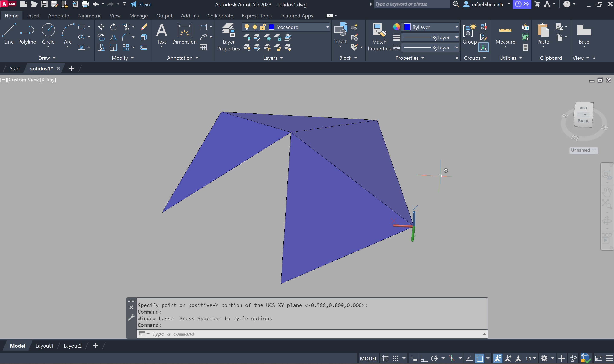This screenshot has height=364, width=614.
Task: Open ByLayer object color dropdown
Action: pos(456,27)
